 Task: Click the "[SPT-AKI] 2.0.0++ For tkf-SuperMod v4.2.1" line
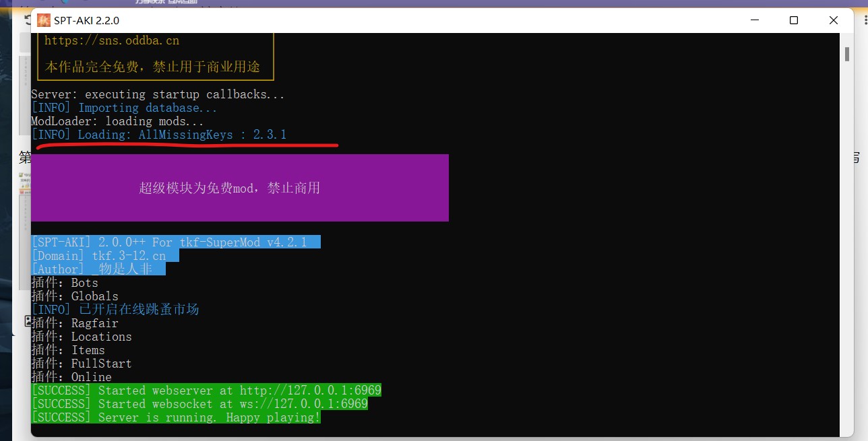pyautogui.click(x=175, y=242)
